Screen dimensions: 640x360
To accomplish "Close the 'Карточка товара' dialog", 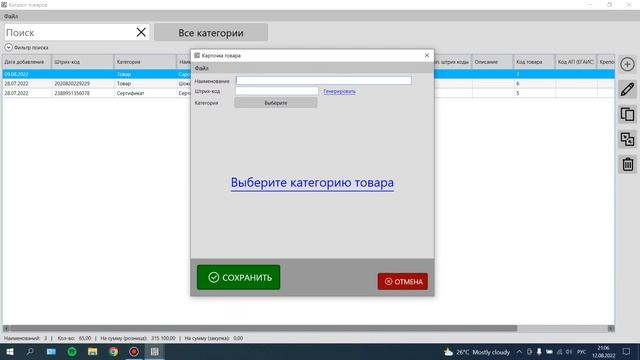I will tap(427, 55).
